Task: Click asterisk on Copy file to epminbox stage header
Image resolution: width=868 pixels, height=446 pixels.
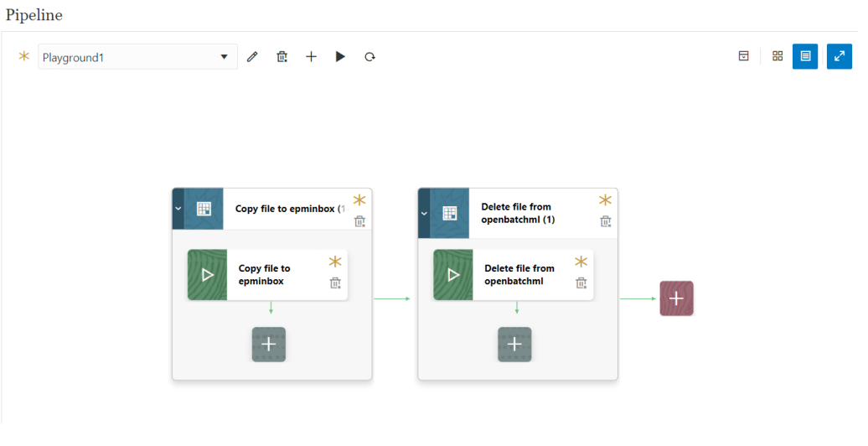Action: point(359,200)
